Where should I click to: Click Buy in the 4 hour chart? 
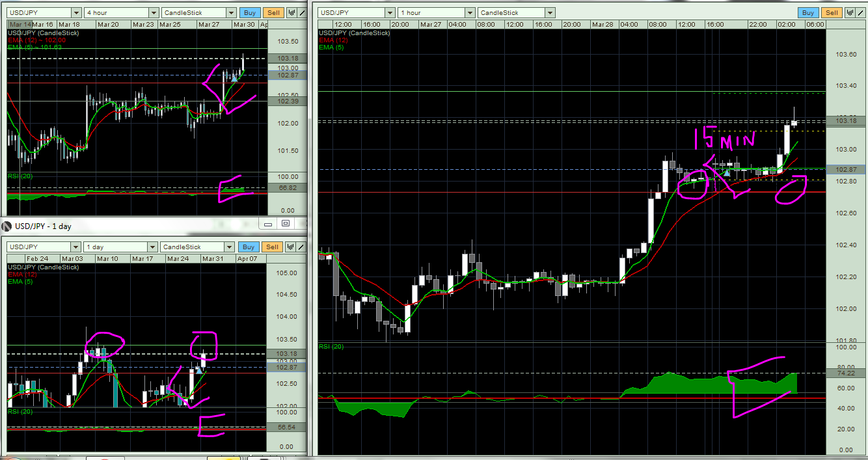pyautogui.click(x=249, y=12)
